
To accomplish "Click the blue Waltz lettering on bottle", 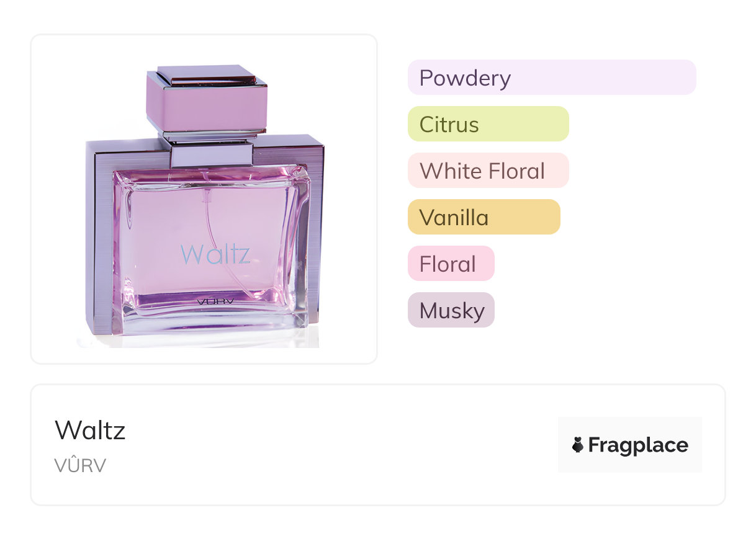I will (215, 254).
